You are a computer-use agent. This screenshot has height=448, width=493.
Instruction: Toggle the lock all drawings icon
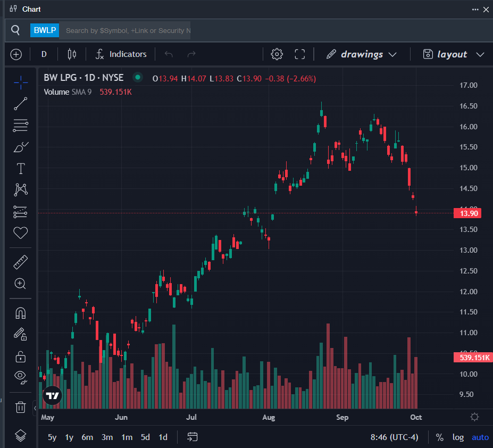[21, 356]
